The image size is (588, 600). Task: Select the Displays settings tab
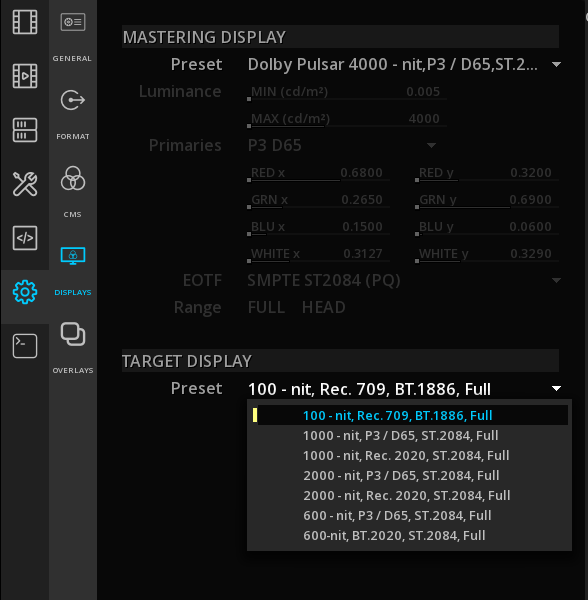pos(73,271)
